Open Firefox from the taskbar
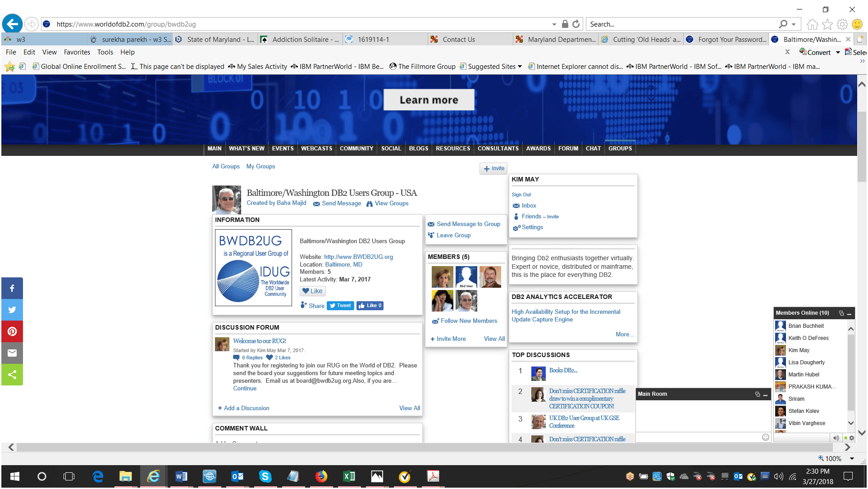 [321, 476]
